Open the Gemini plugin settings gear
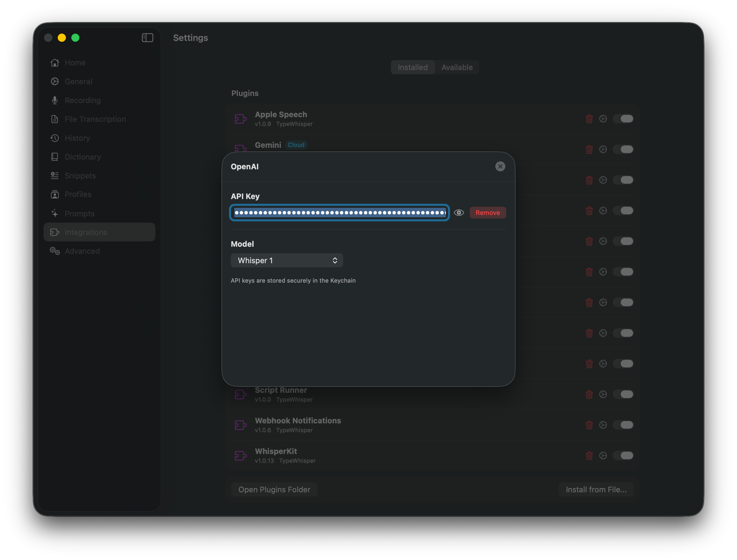The height and width of the screenshot is (560, 737). pyautogui.click(x=603, y=149)
